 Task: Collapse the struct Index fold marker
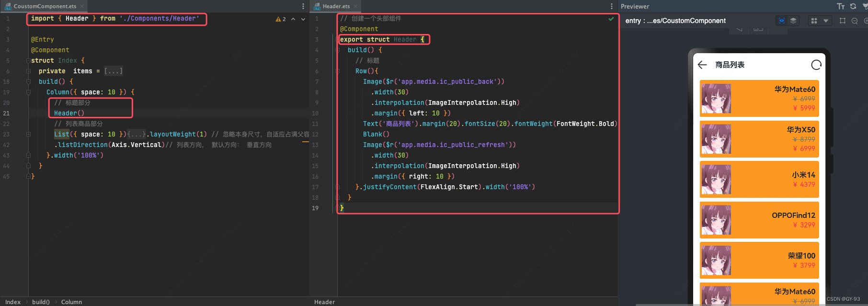click(28, 60)
